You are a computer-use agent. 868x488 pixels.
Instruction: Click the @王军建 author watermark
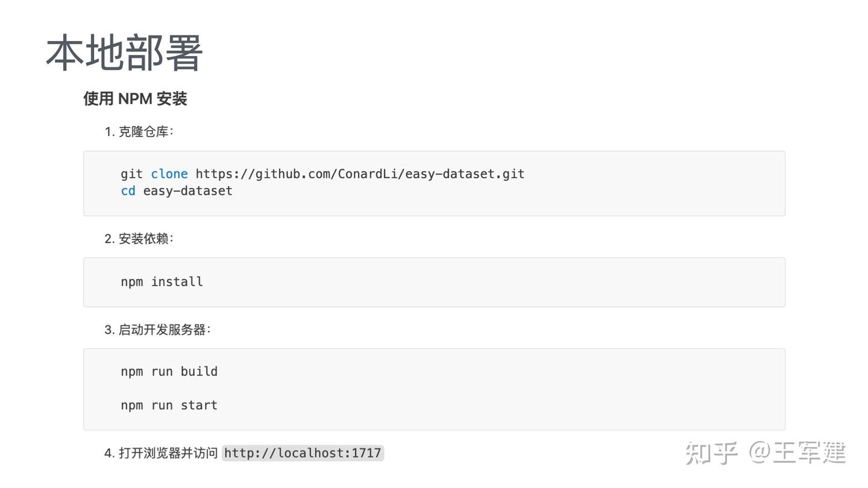click(798, 453)
